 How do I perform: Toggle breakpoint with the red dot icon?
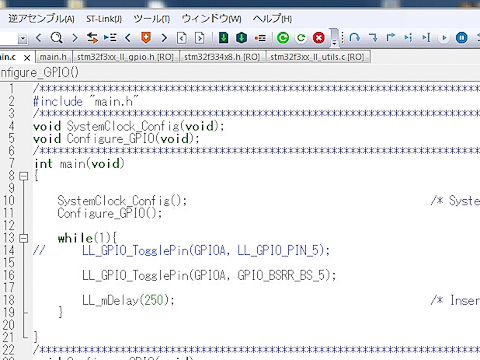click(260, 38)
